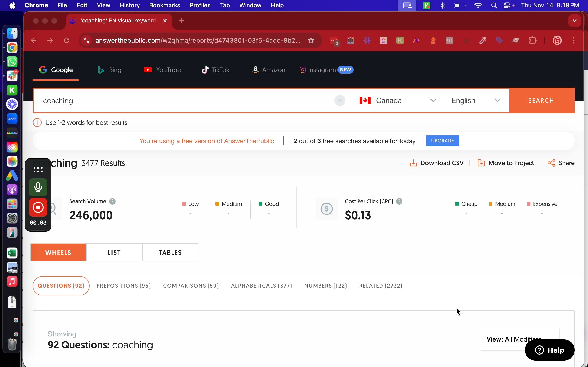The image size is (588, 367).
Task: Reload the page using refresh icon
Action: pos(67,40)
